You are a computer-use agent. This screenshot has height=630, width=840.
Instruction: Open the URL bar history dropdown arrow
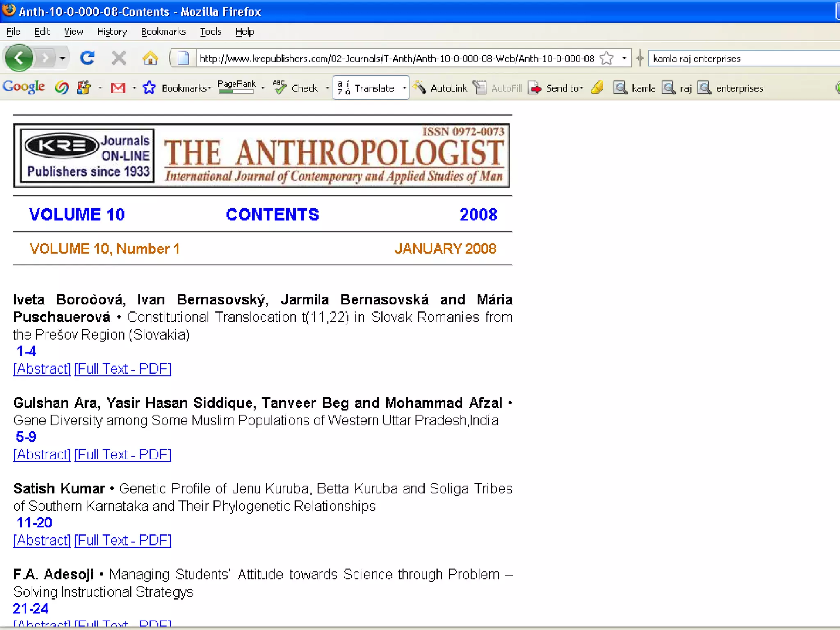coord(624,58)
